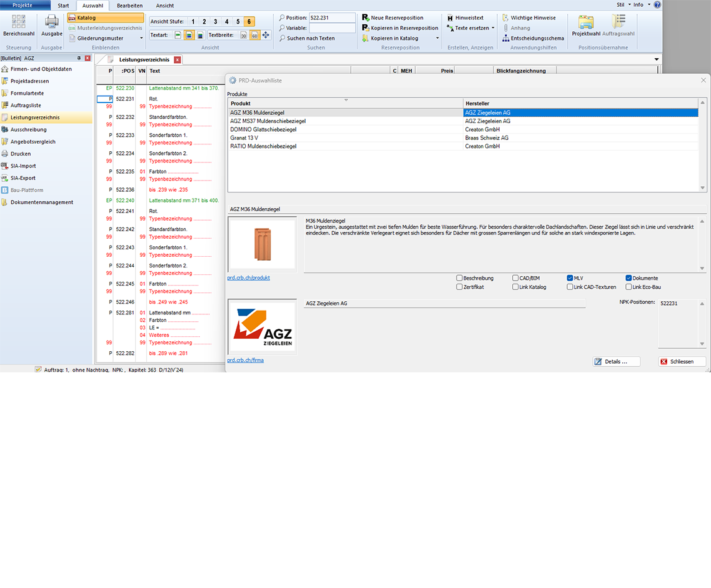
Task: Click the Details ... button
Action: (616, 362)
